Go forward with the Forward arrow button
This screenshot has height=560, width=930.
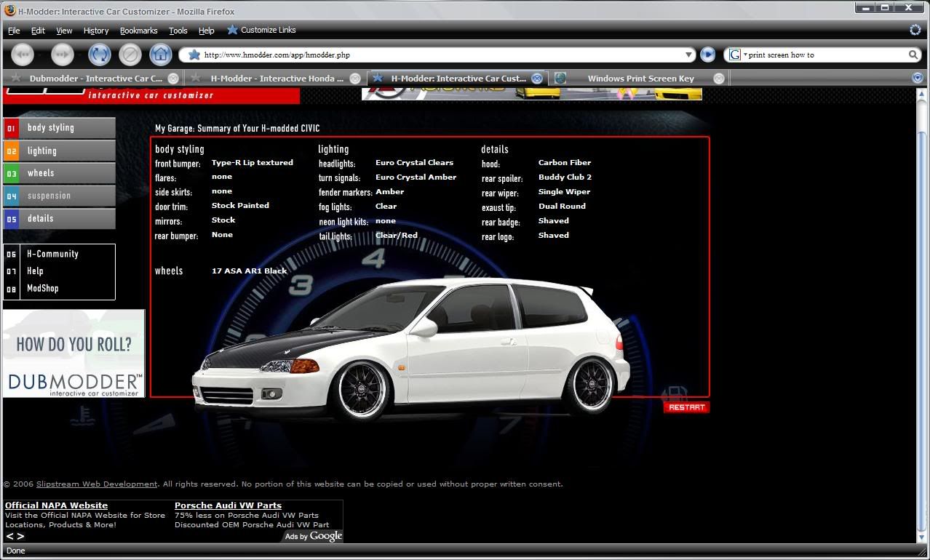[x=63, y=55]
